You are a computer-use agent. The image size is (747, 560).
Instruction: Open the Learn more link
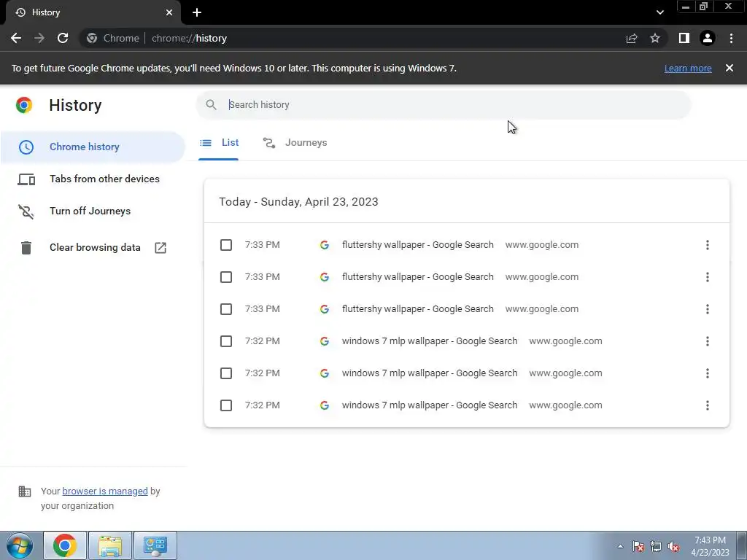688,68
